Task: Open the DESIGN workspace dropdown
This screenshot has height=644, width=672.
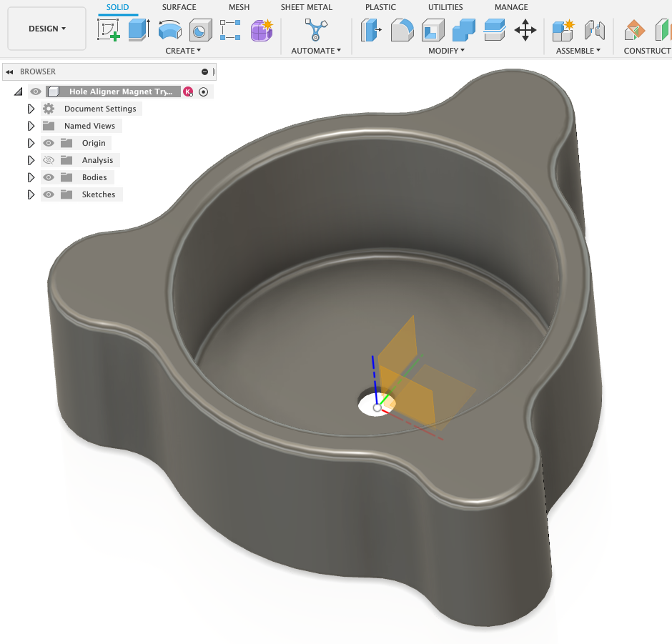Action: pos(46,29)
